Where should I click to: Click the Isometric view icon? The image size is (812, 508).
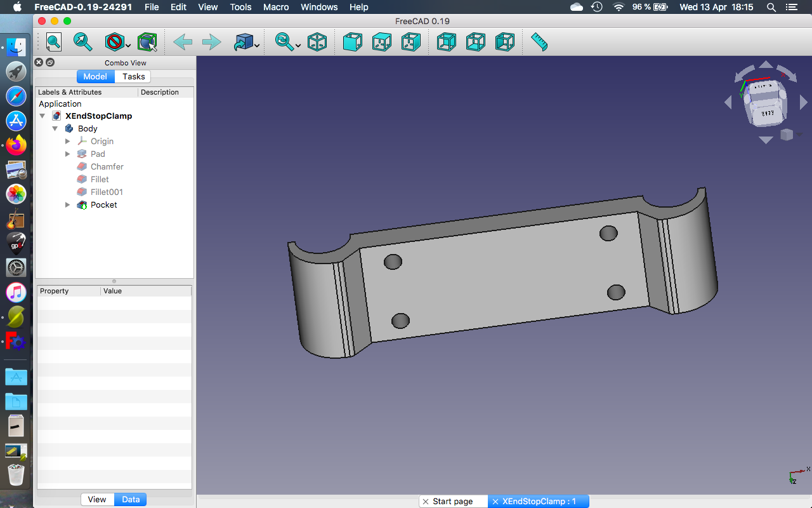317,42
